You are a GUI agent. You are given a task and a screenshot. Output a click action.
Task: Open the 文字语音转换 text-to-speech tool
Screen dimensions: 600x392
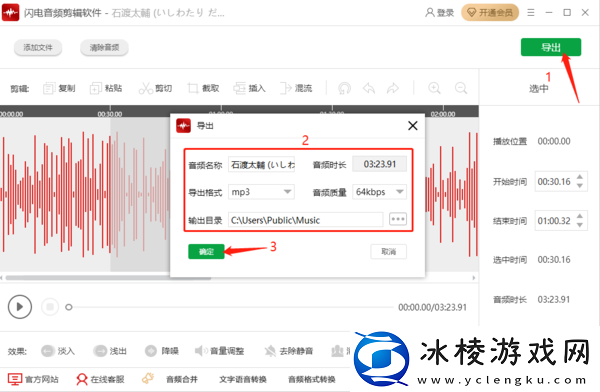pyautogui.click(x=243, y=379)
